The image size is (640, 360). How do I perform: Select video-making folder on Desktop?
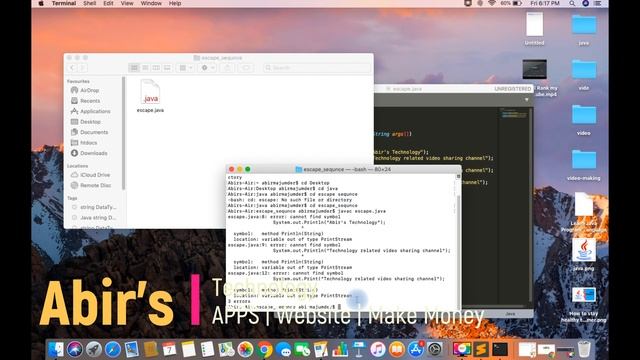(584, 164)
